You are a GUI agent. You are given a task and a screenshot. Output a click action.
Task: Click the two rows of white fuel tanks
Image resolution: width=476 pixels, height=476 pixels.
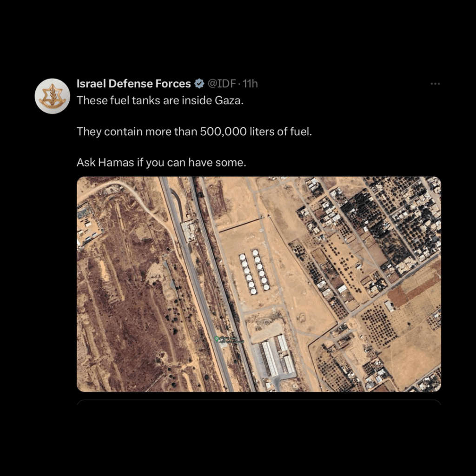tap(254, 272)
